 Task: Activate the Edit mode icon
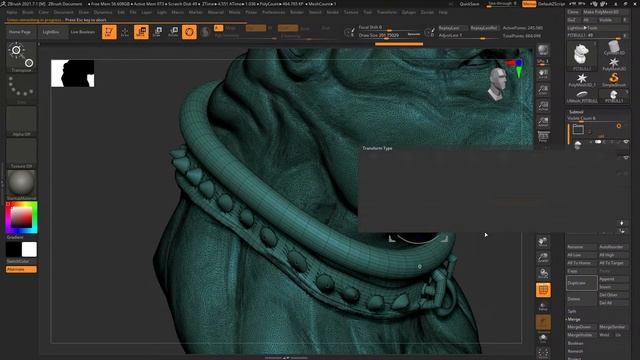point(109,32)
